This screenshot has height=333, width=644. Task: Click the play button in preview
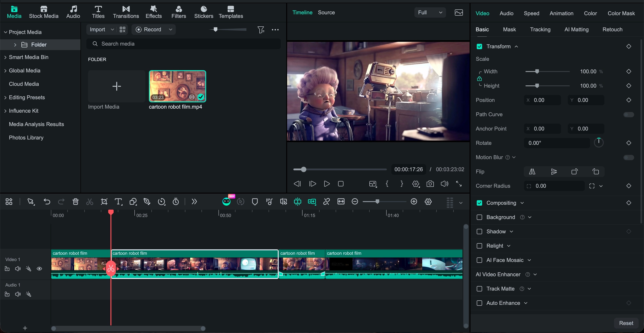click(x=326, y=184)
